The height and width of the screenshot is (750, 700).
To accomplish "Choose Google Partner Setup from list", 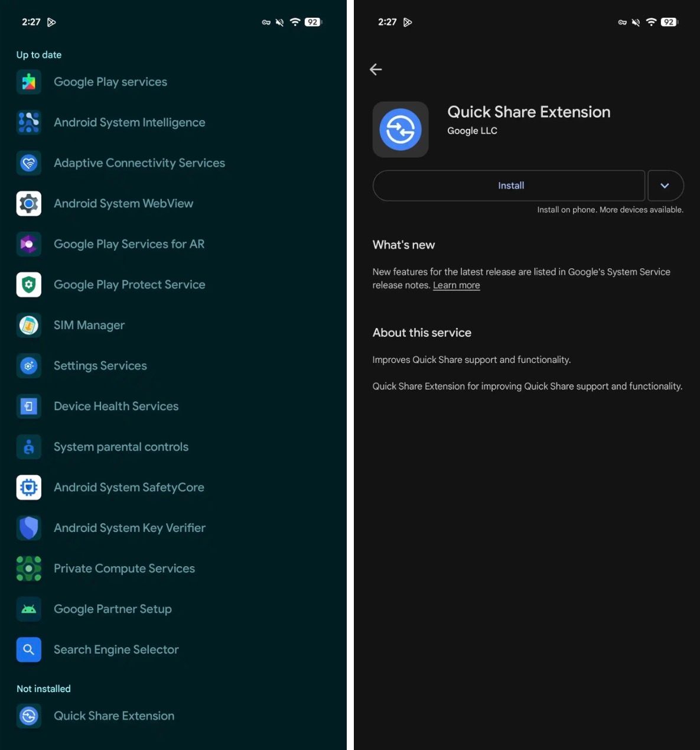I will click(x=112, y=609).
